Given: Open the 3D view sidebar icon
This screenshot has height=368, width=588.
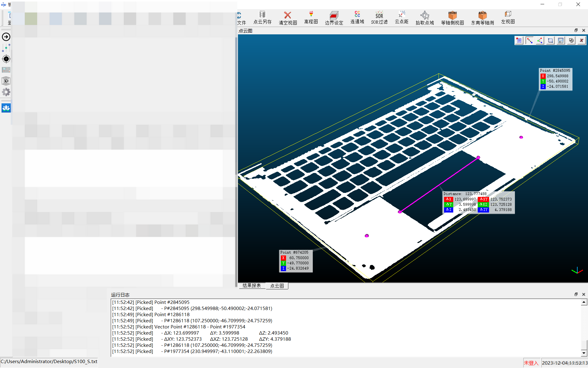Looking at the screenshot, I should pyautogui.click(x=6, y=81).
